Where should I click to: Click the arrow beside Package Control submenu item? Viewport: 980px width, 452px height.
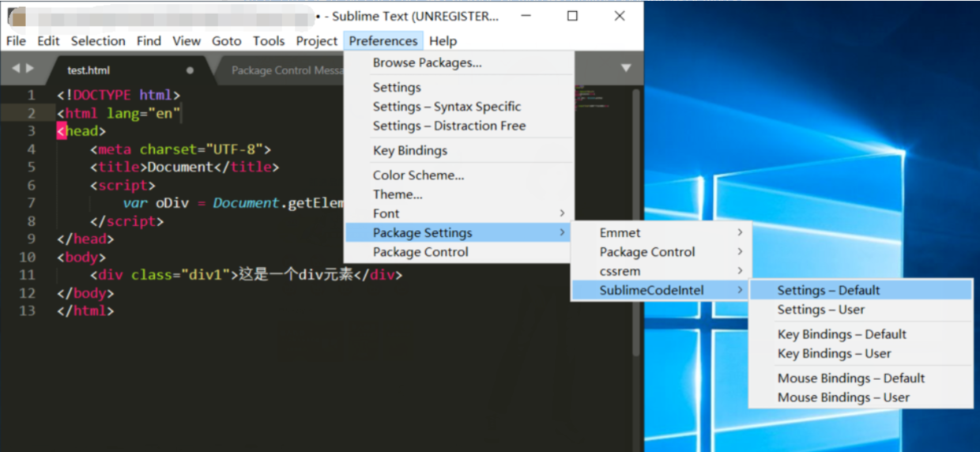(x=740, y=252)
